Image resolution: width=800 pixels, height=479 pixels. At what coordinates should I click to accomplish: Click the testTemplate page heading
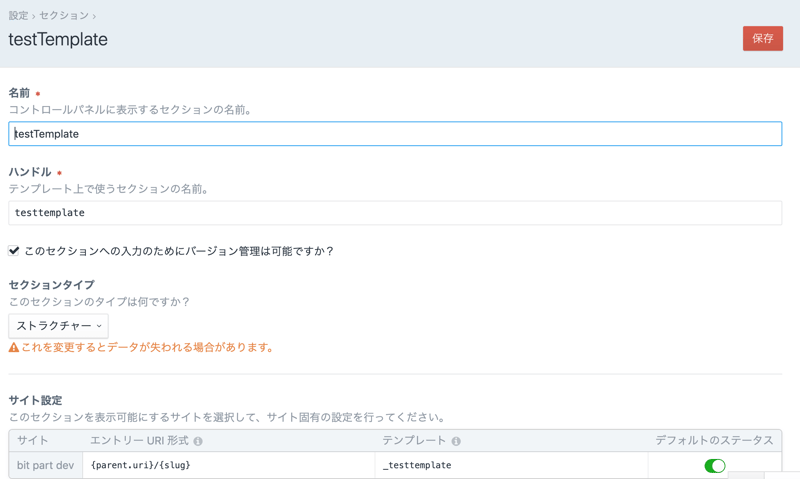coord(58,40)
